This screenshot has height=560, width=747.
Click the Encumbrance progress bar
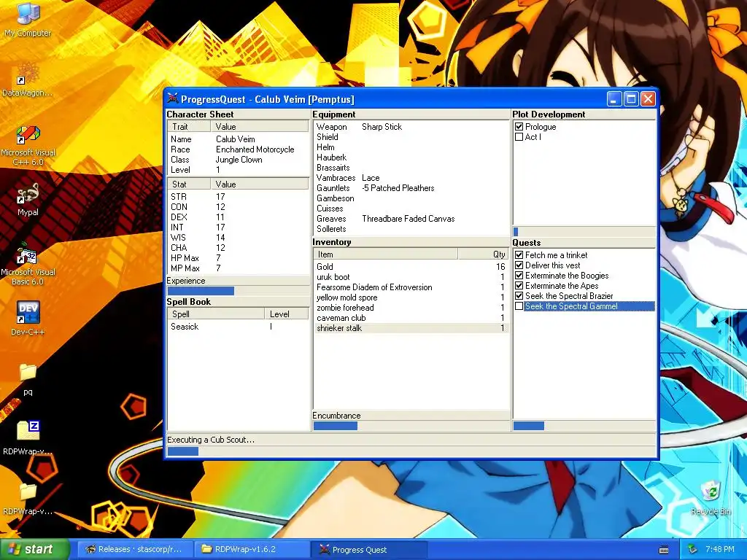[411, 426]
